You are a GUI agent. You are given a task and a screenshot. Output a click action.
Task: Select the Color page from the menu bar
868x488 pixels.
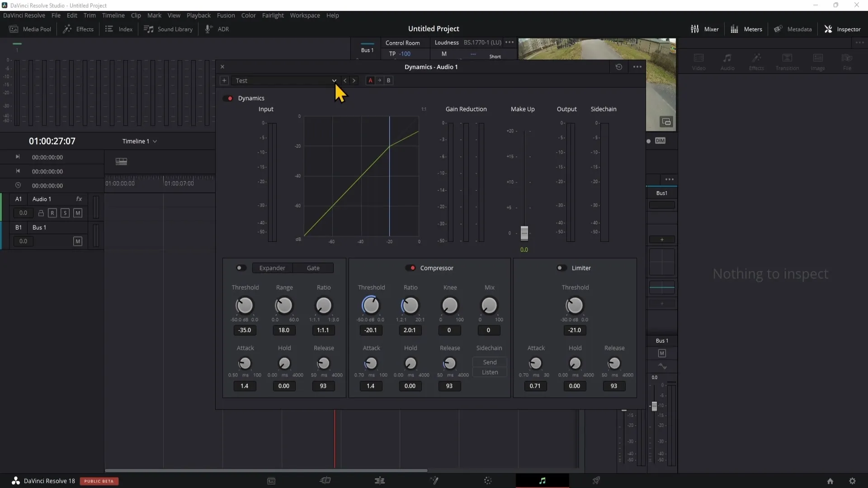click(x=249, y=15)
